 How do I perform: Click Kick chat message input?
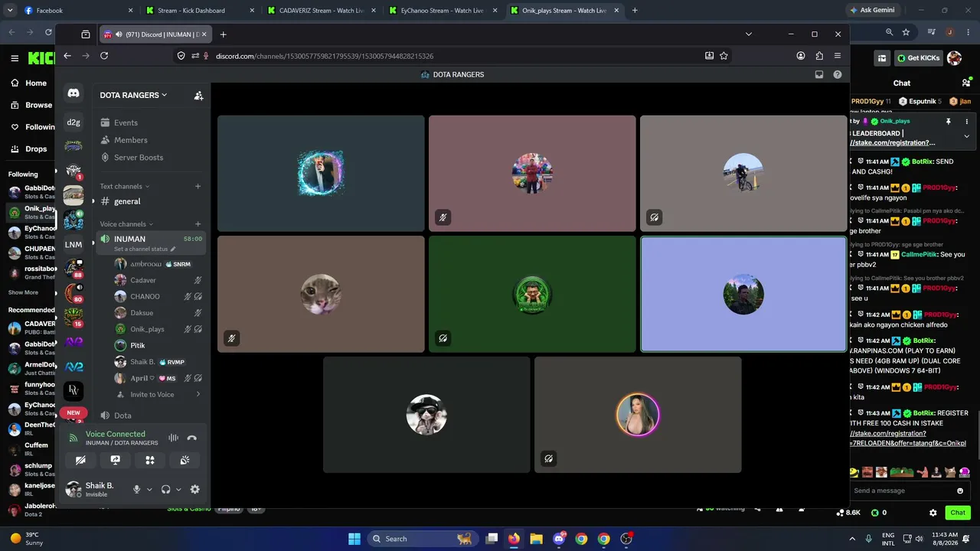[x=902, y=491]
